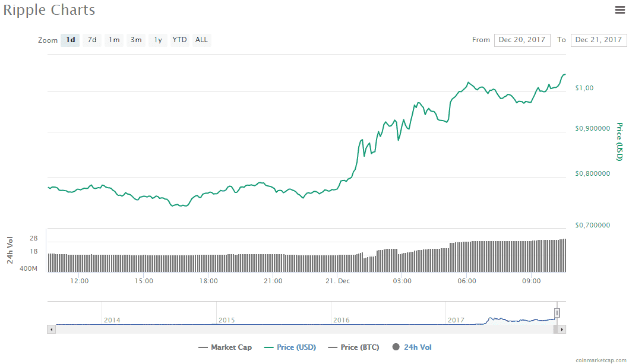The image size is (629, 364).
Task: Toggle the Price (USD) series
Action: pyautogui.click(x=290, y=347)
